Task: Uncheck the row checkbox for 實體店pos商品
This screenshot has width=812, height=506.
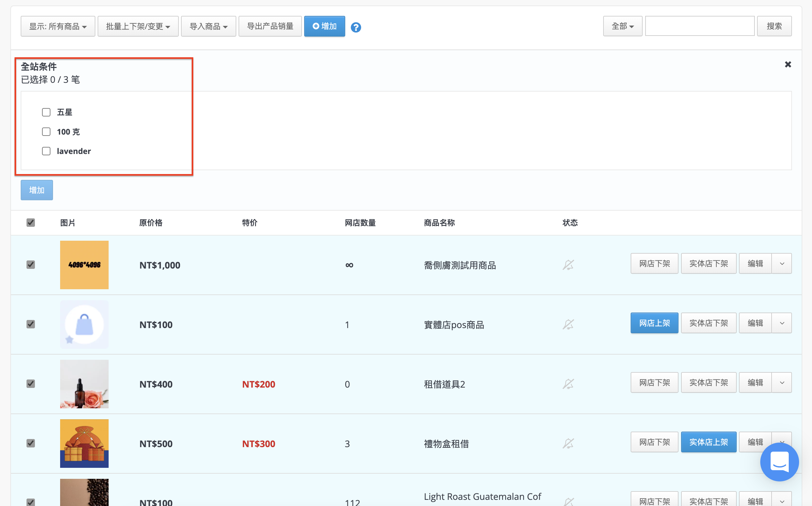Action: [x=31, y=324]
